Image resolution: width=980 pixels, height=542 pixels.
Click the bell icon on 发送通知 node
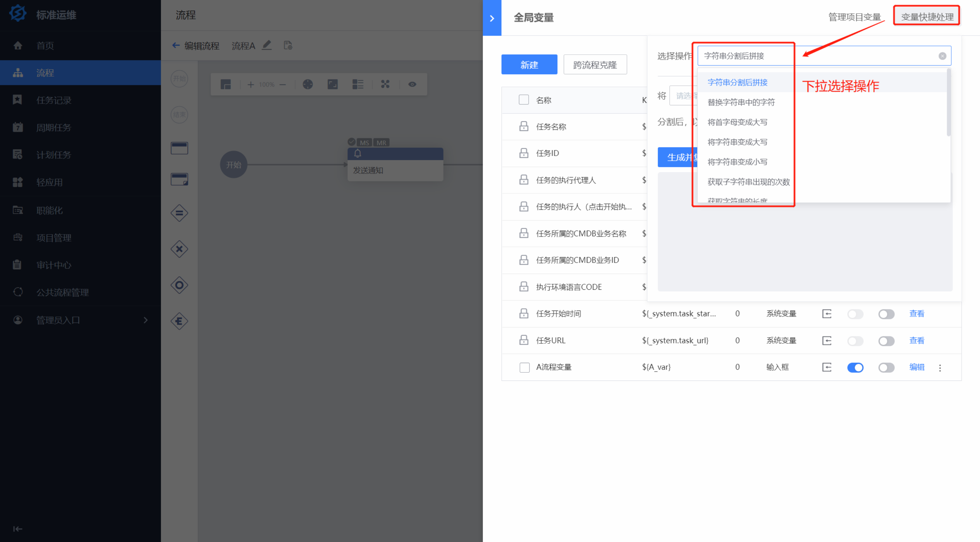pyautogui.click(x=358, y=154)
